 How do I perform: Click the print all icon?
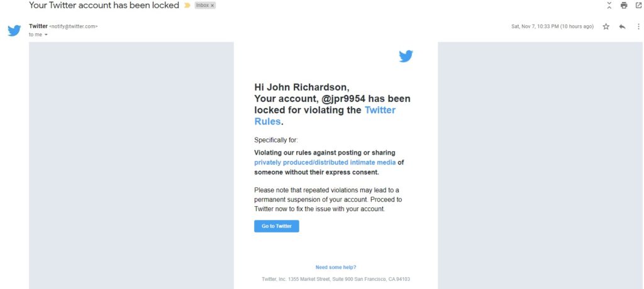click(x=623, y=6)
